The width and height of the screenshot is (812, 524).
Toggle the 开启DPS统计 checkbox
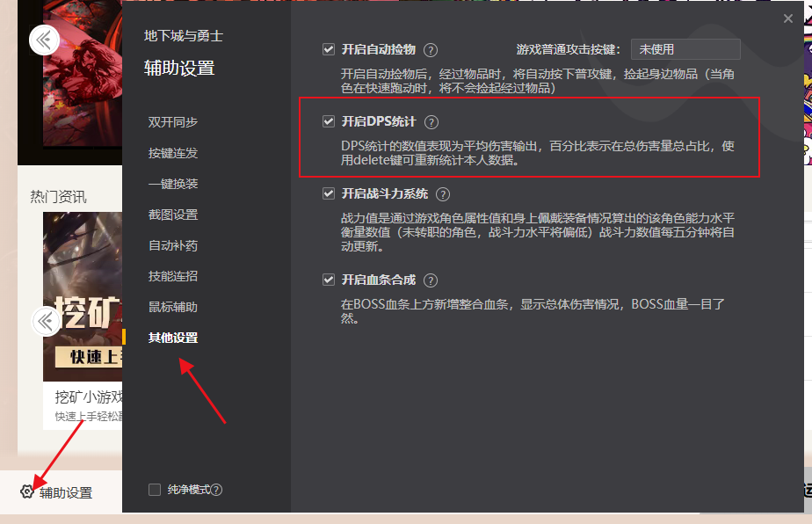[329, 121]
